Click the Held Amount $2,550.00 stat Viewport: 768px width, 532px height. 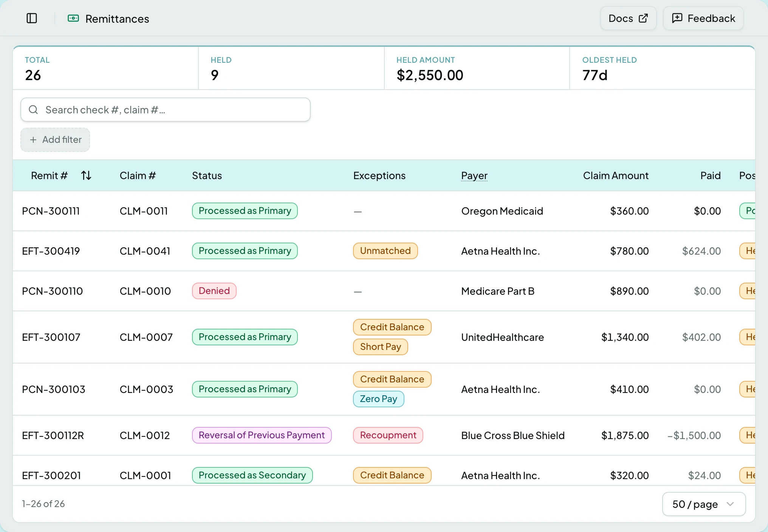477,68
